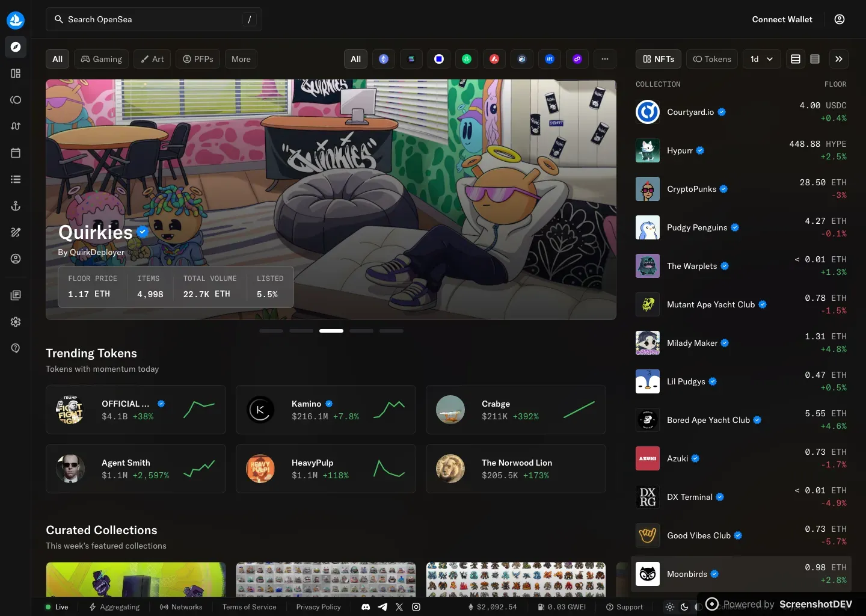Switch the right panel to NFTs
The image size is (866, 616).
659,59
